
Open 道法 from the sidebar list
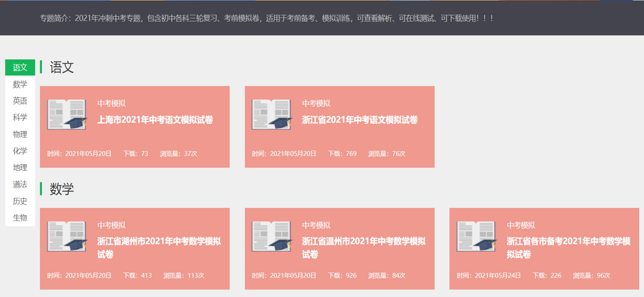(x=20, y=184)
